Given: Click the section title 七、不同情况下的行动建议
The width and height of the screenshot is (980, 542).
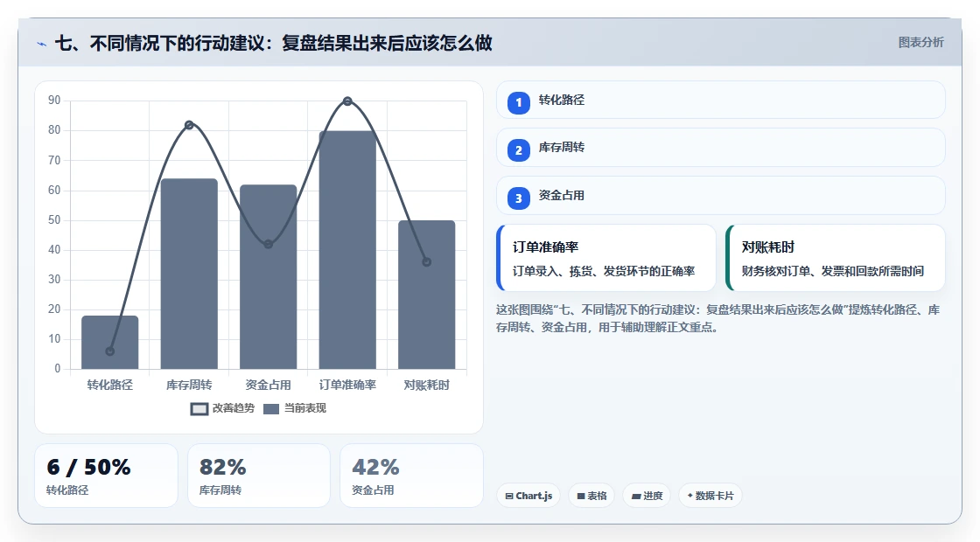Looking at the screenshot, I should click(274, 43).
